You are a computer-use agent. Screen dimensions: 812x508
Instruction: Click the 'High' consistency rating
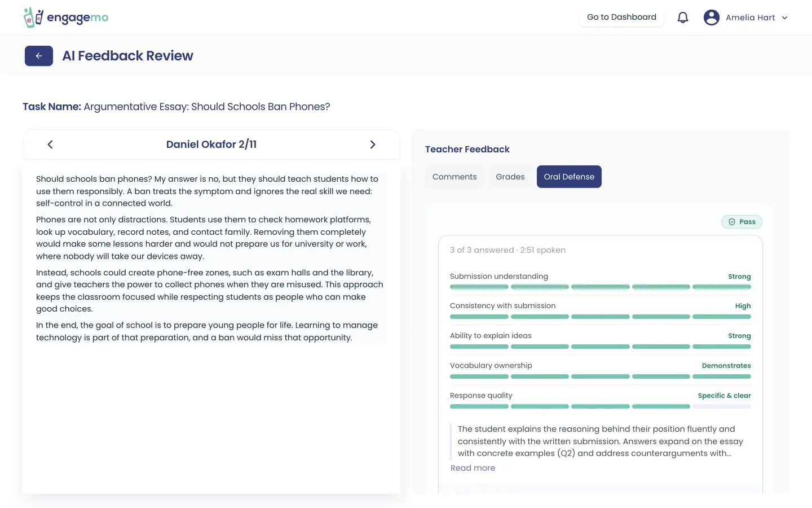coord(743,306)
